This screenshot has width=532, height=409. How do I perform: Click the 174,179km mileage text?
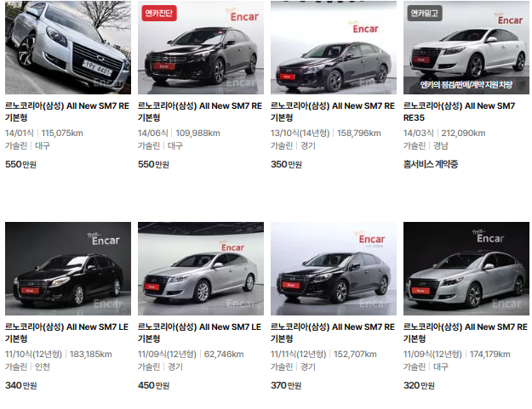(x=490, y=354)
